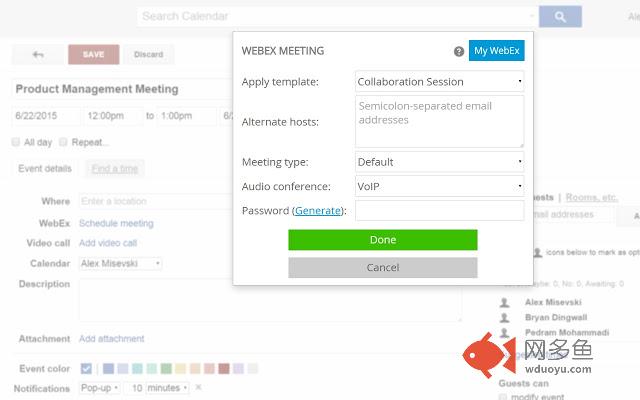Image resolution: width=640 pixels, height=400 pixels.
Task: Open the Audio conference dropdown
Action: [440, 187]
